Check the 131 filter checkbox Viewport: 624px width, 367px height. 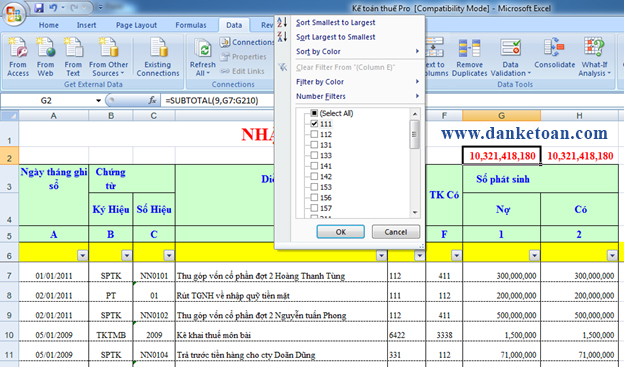(x=314, y=145)
